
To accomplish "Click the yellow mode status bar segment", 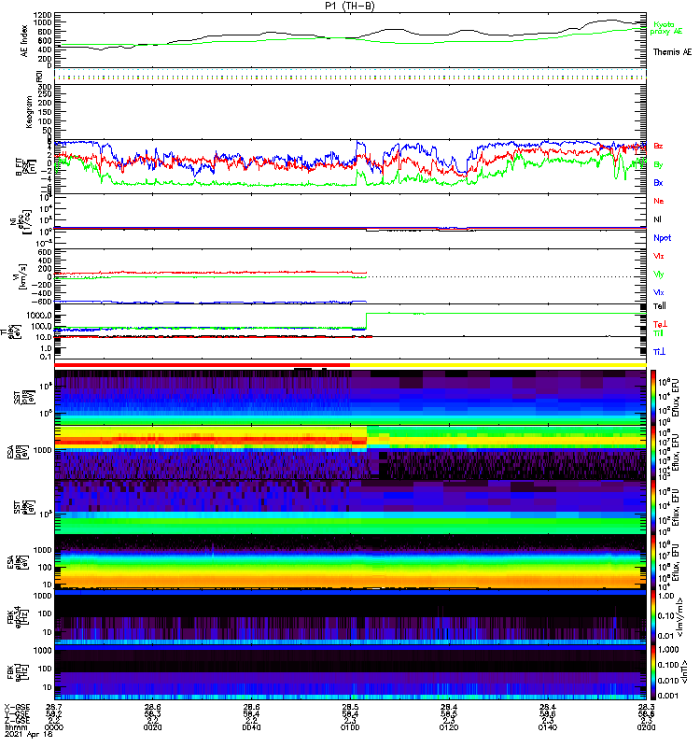I will [x=498, y=365].
